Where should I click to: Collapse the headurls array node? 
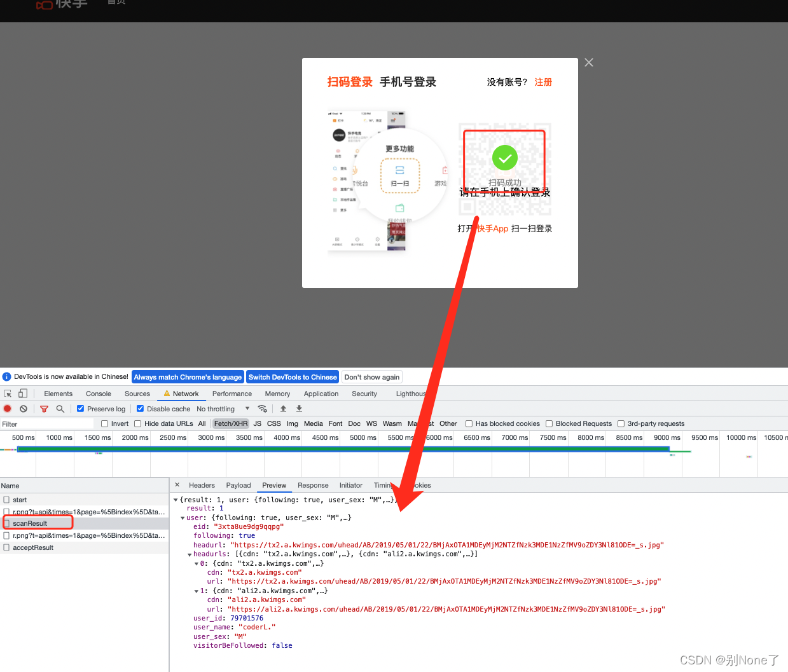coord(190,554)
